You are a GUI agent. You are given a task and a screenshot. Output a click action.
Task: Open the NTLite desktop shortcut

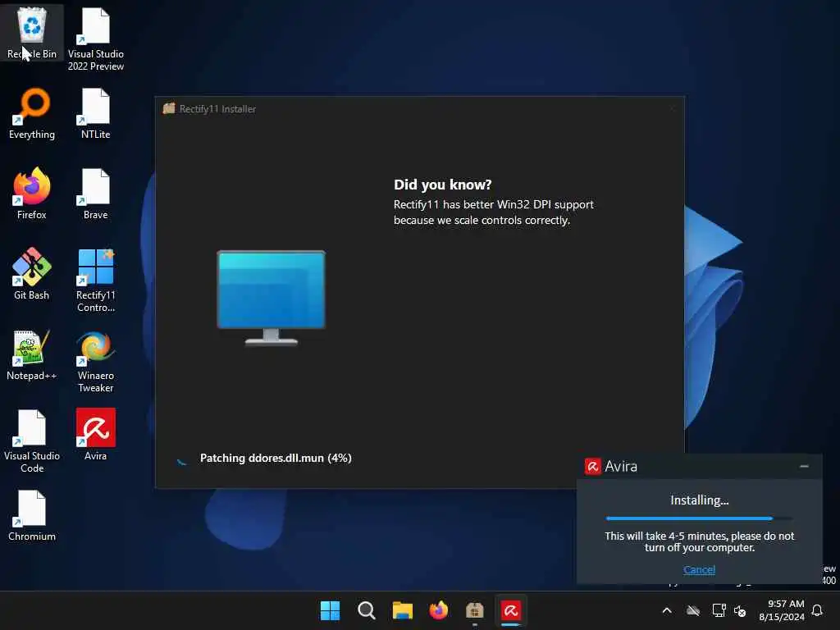(95, 113)
